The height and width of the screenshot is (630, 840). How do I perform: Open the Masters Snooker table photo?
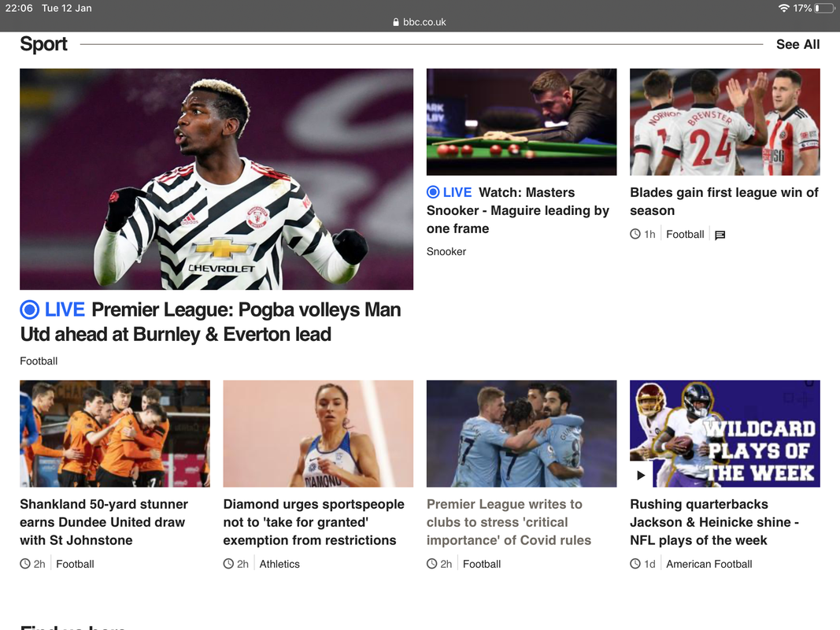point(521,121)
